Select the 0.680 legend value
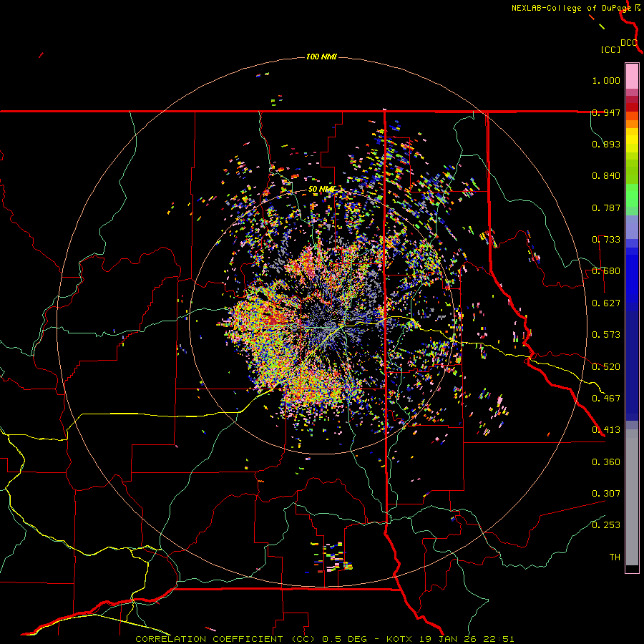The width and height of the screenshot is (644, 644). pos(606,271)
